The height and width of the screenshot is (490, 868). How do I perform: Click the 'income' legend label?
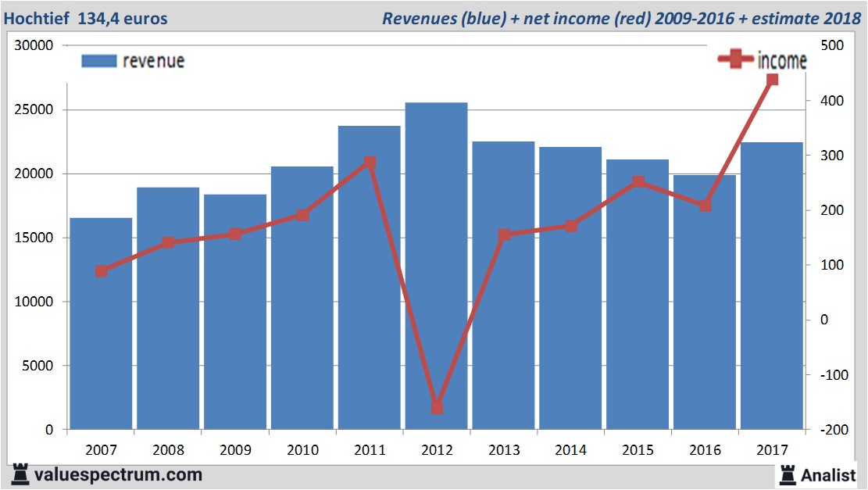click(782, 60)
